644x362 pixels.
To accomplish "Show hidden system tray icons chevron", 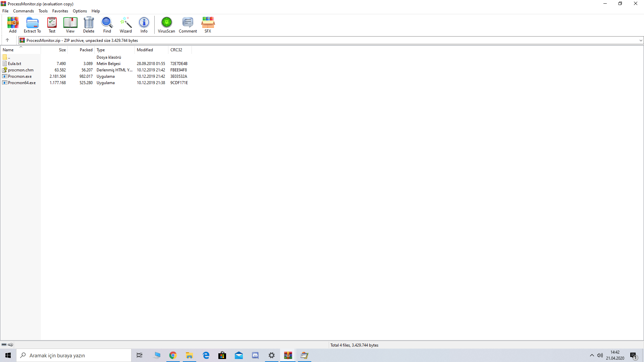I will pyautogui.click(x=592, y=355).
